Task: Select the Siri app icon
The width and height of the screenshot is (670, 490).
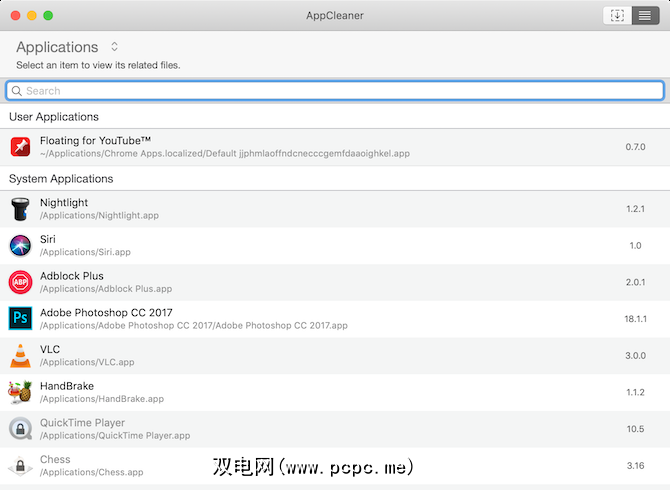Action: click(x=20, y=246)
